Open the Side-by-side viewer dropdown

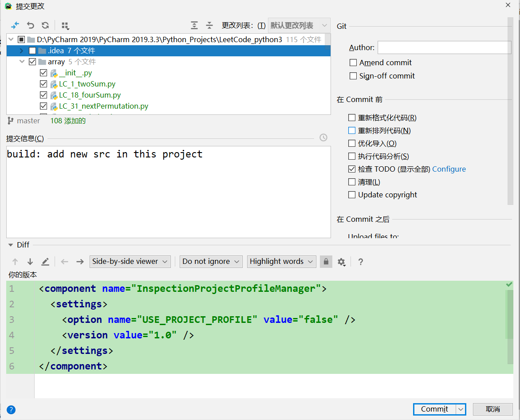click(x=130, y=262)
